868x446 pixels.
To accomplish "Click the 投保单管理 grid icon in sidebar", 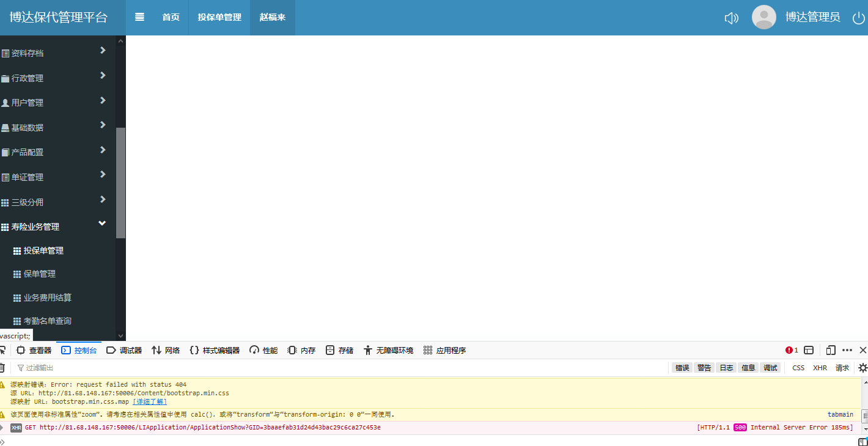I will coord(17,250).
